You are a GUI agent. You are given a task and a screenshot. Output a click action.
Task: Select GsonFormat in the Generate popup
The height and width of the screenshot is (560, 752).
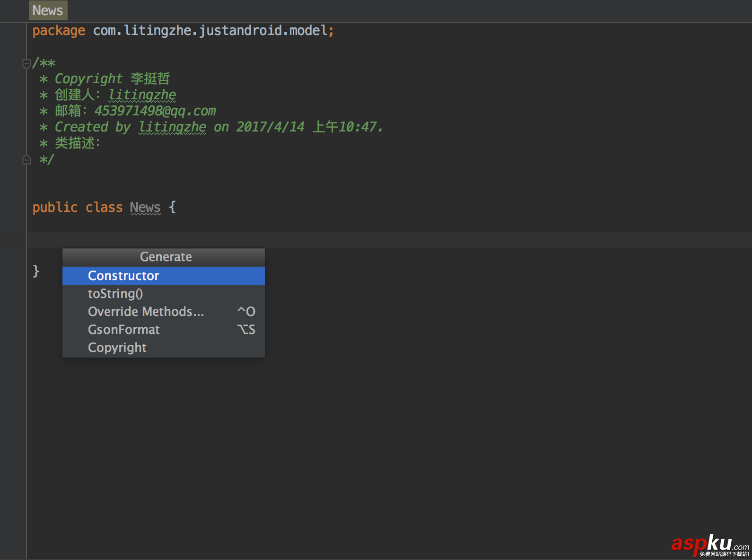click(x=124, y=330)
